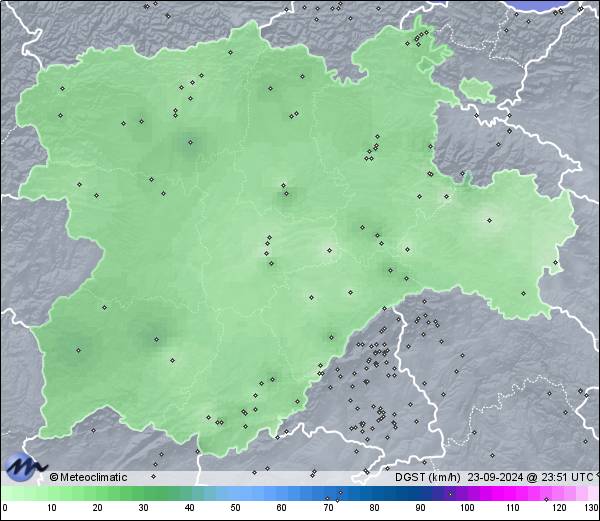Click the scale label 90
Image resolution: width=600 pixels, height=521 pixels.
pyautogui.click(x=420, y=508)
